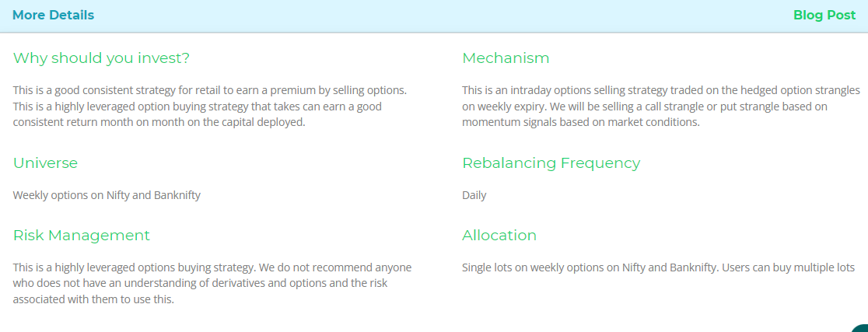This screenshot has width=868, height=332.
Task: Select the Rebalancing Frequency heading
Action: [x=551, y=163]
